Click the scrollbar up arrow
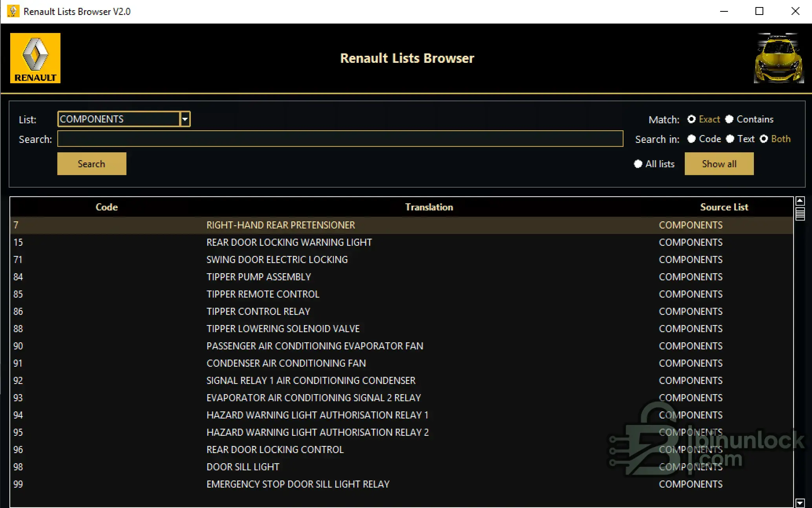 click(800, 201)
